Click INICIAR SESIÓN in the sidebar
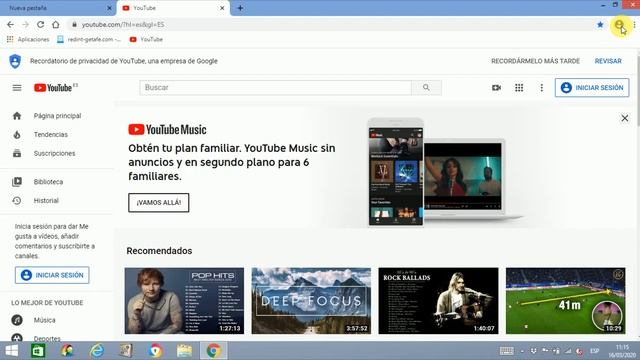The height and width of the screenshot is (360, 640). pyautogui.click(x=52, y=275)
